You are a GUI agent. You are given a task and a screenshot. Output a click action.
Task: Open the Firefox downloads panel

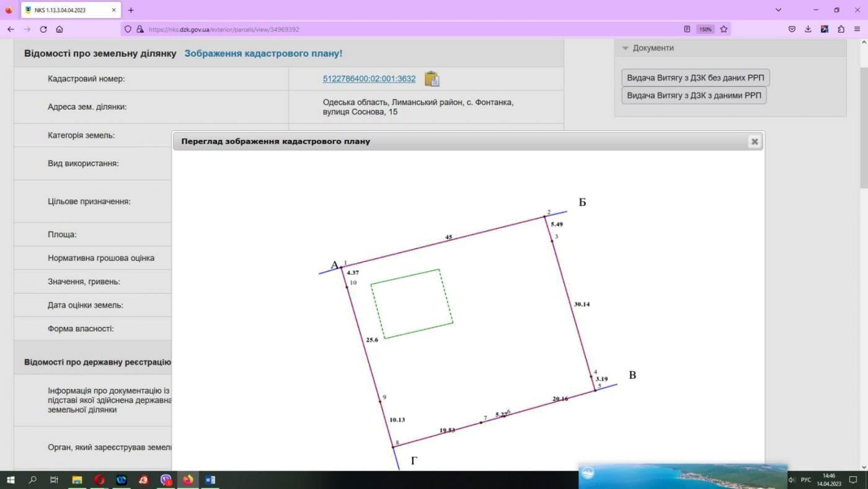[808, 29]
